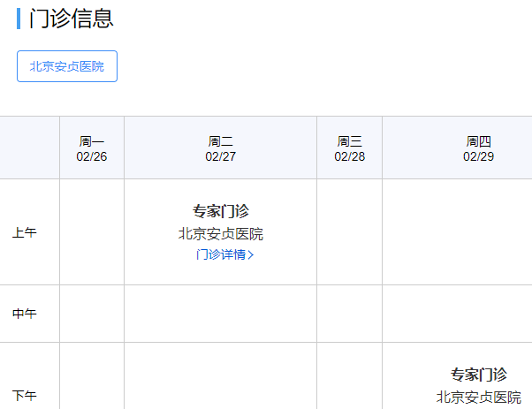Click the 北京安贞医院 hospital filter button

coord(67,66)
